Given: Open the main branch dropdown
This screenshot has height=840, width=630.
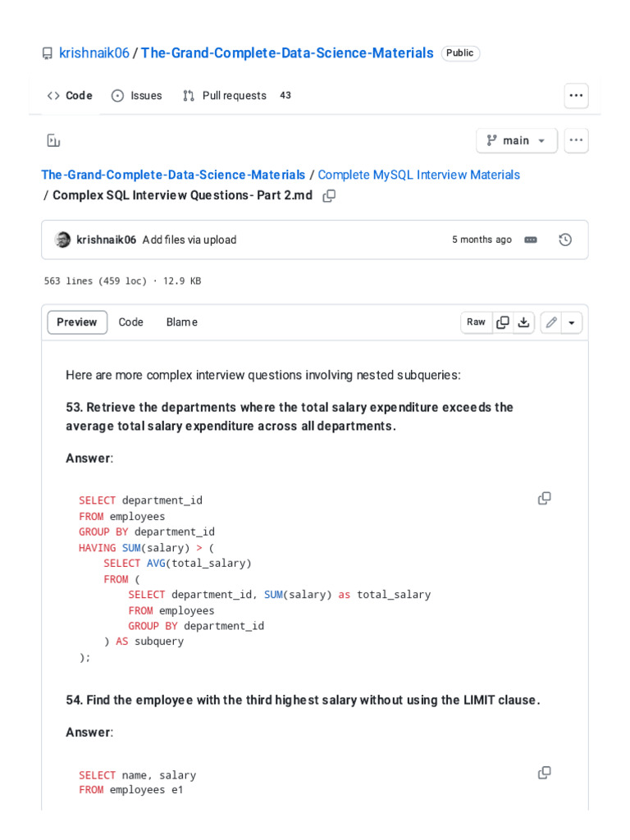Looking at the screenshot, I should click(x=516, y=140).
